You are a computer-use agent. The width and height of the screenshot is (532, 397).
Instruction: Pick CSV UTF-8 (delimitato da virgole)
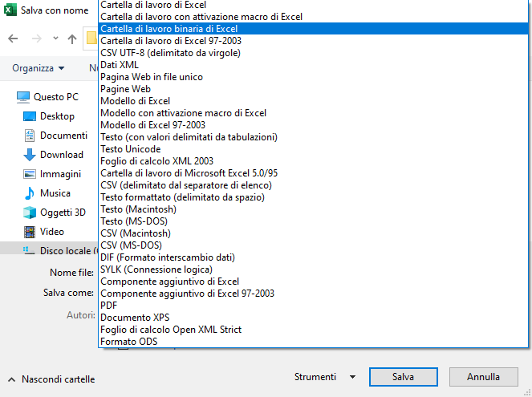point(313,53)
